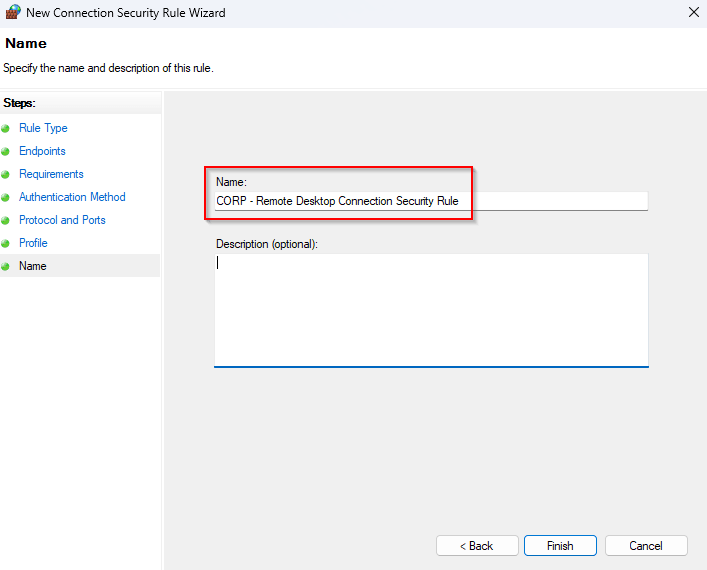Return to the Profile step
This screenshot has height=570, width=707.
point(33,243)
